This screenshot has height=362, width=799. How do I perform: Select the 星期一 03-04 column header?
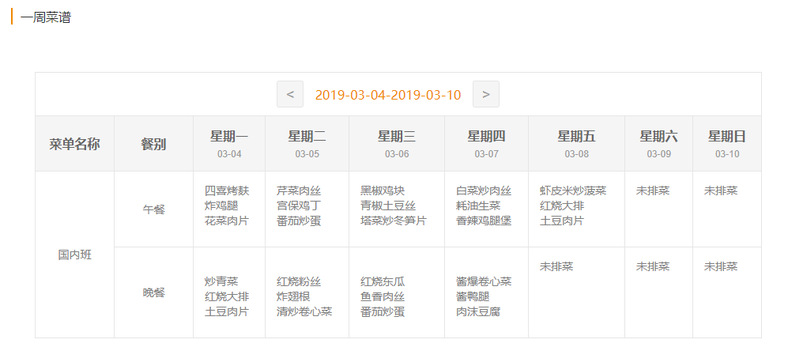(x=229, y=144)
